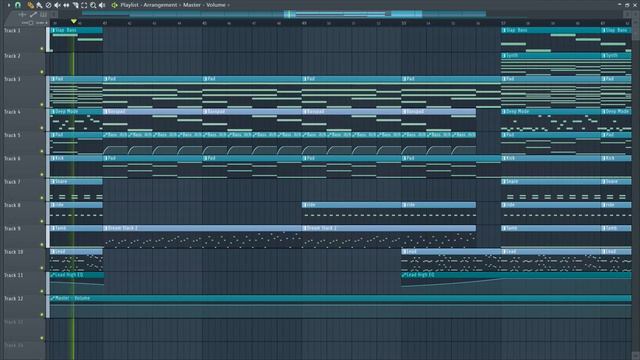This screenshot has width=640, height=360.
Task: Mute Track 4 using its green LED
Action: pos(42,128)
